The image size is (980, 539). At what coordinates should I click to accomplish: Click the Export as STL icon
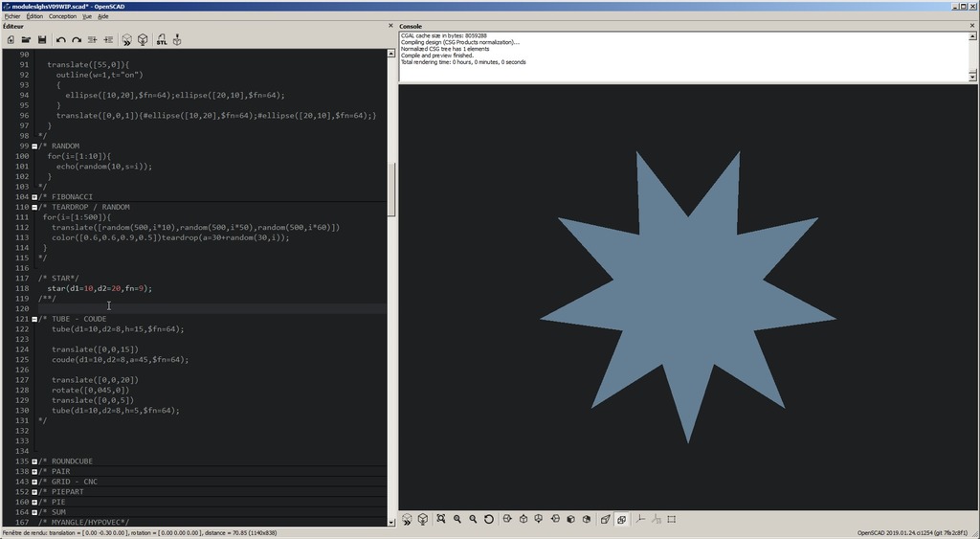161,39
